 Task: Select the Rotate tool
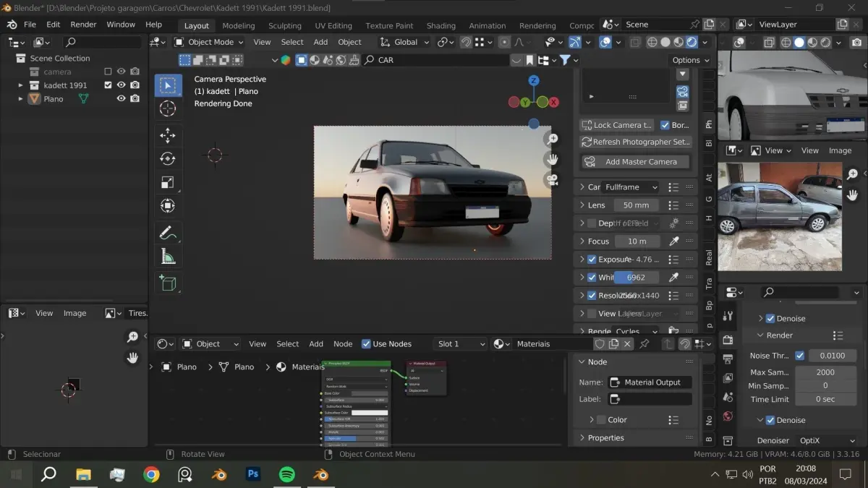click(168, 159)
